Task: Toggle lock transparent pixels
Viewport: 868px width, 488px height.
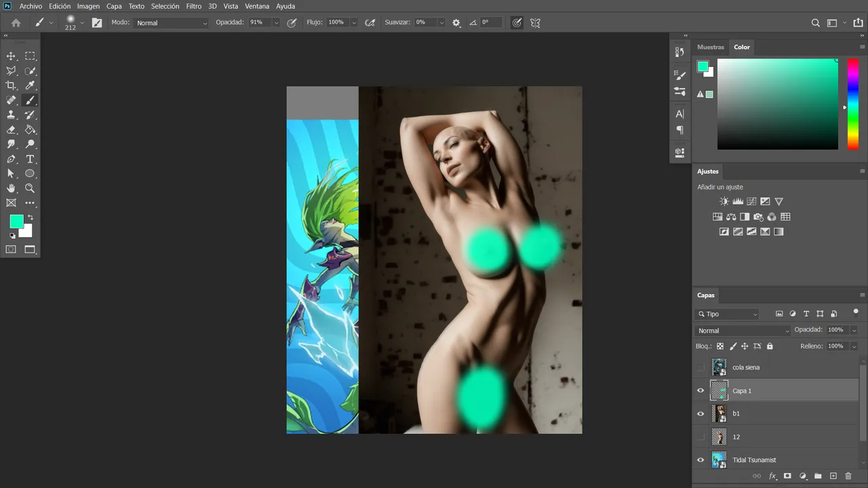Action: click(720, 346)
